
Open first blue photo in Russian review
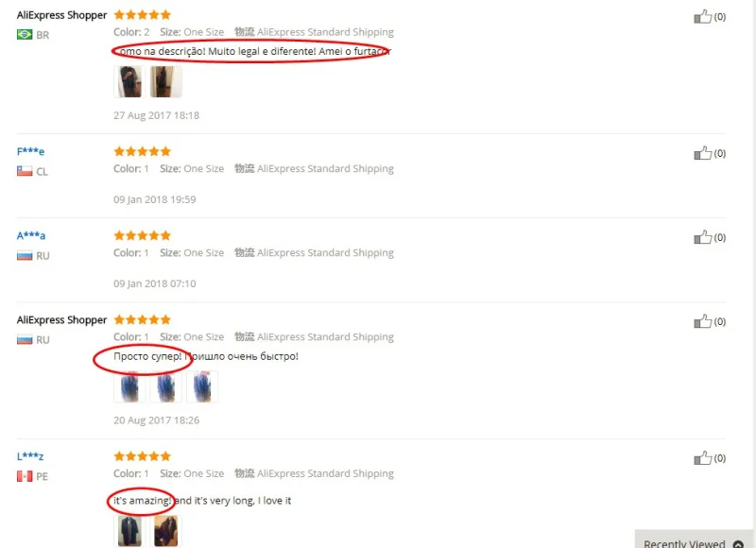pyautogui.click(x=129, y=386)
